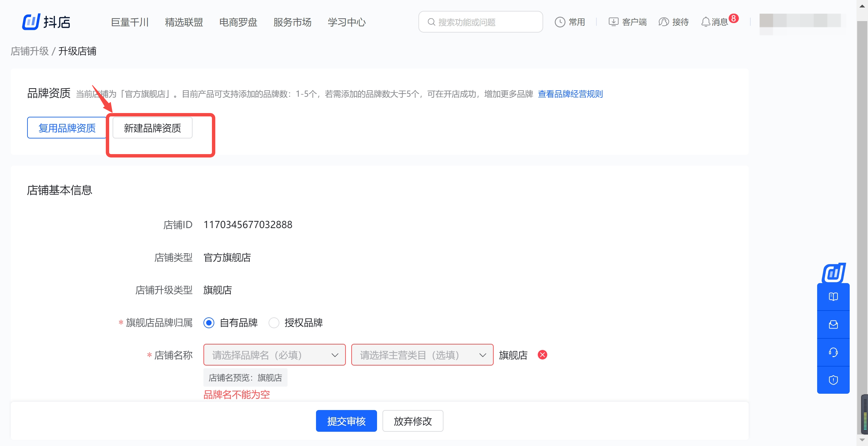868x446 pixels.
Task: Open the 常用 clock icon
Action: tap(560, 22)
